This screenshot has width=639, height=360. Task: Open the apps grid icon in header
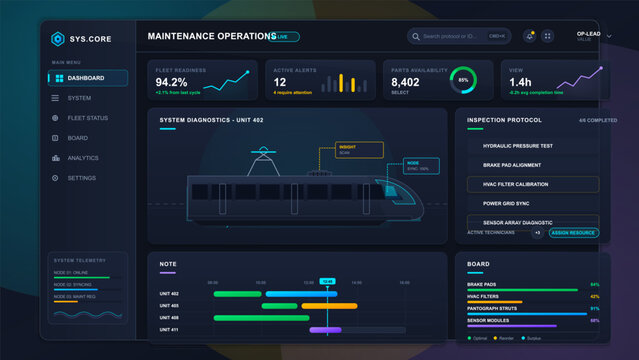click(547, 36)
